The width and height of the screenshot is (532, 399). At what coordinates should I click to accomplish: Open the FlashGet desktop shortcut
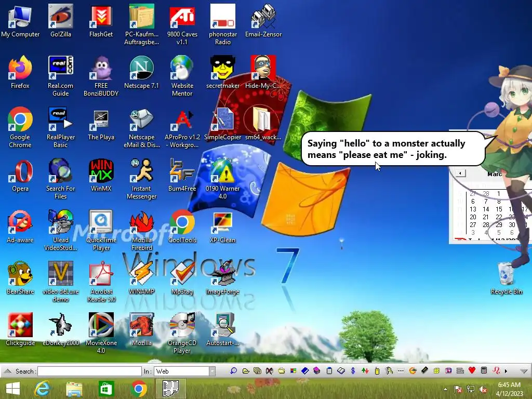point(101,21)
